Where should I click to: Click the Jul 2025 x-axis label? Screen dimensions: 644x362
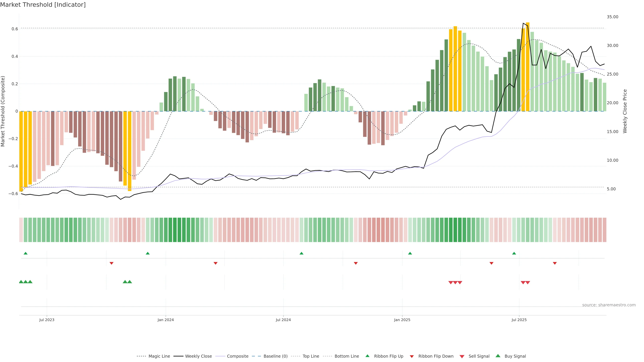[519, 320]
